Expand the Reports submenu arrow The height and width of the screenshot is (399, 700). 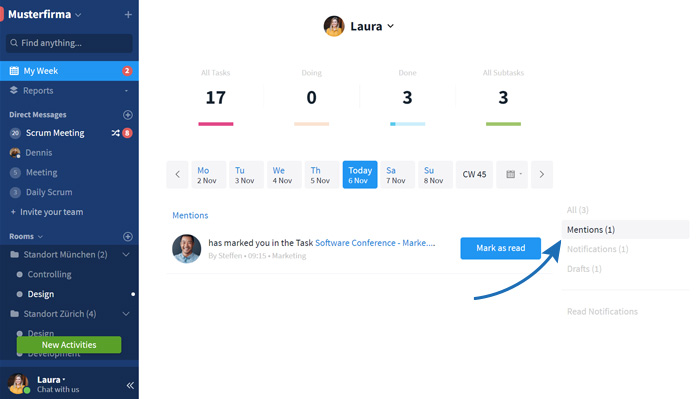coord(126,91)
